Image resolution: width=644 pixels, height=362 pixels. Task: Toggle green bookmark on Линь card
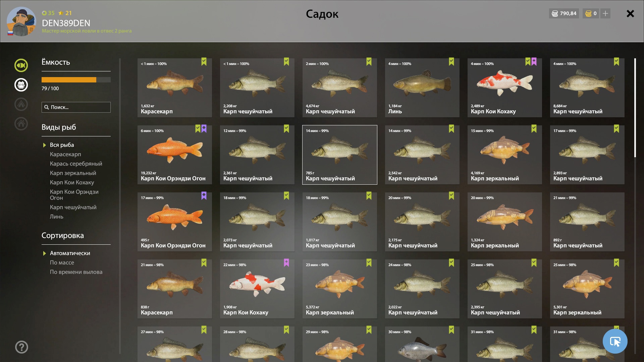click(451, 62)
